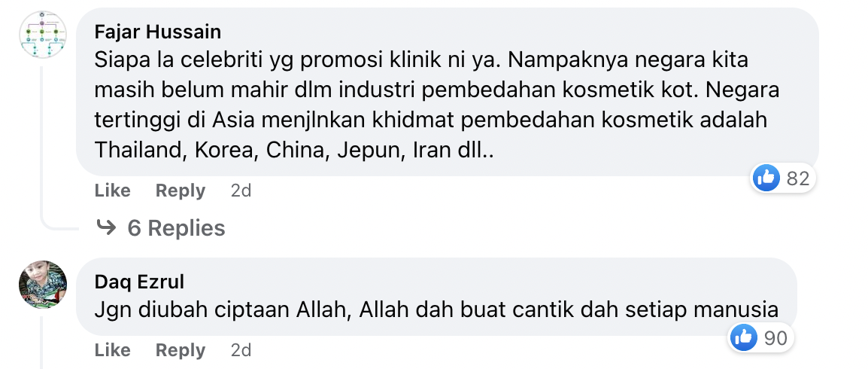The width and height of the screenshot is (868, 369).
Task: View the 82 reaction count on Fajar's comment
Action: (798, 178)
